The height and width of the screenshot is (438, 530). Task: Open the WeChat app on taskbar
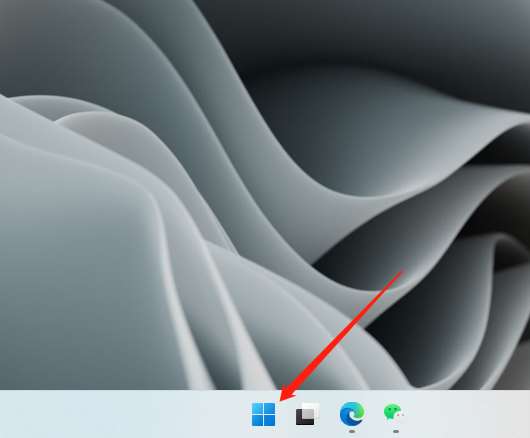[x=394, y=413]
